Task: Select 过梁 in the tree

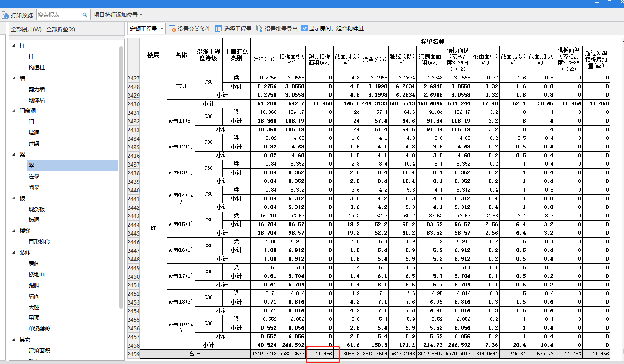Action: click(x=34, y=144)
